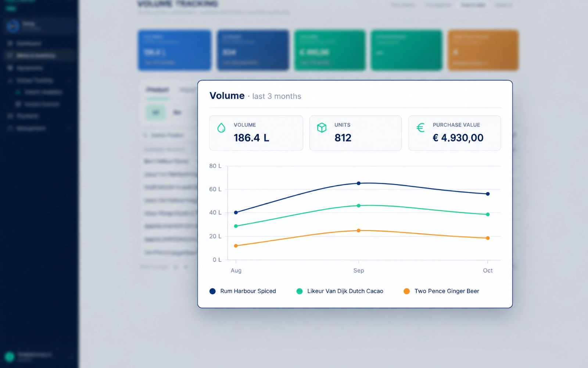The height and width of the screenshot is (368, 588).
Task: Toggle the Two Pence Ginger Beer legend label
Action: click(x=447, y=291)
